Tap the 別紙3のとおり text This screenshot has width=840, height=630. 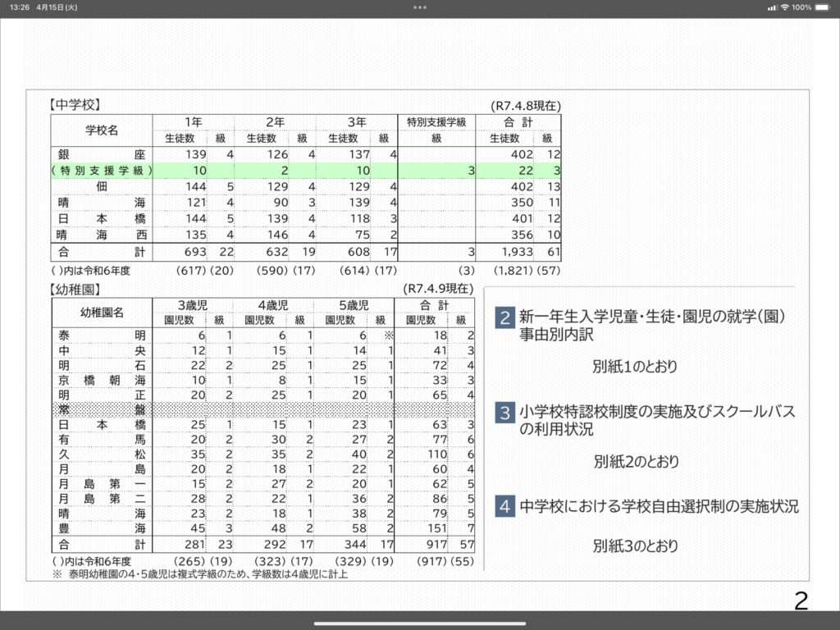(636, 546)
